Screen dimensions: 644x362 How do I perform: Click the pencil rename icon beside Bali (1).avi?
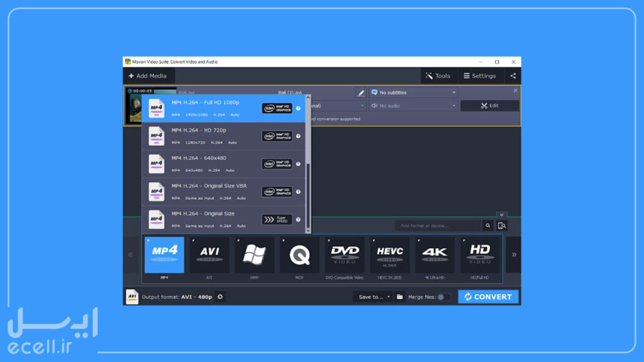tap(361, 93)
